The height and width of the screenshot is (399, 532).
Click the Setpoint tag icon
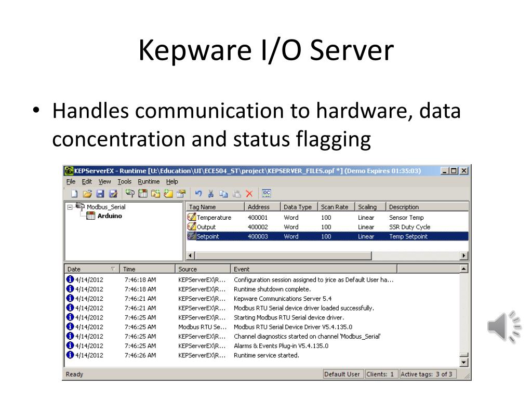point(192,236)
